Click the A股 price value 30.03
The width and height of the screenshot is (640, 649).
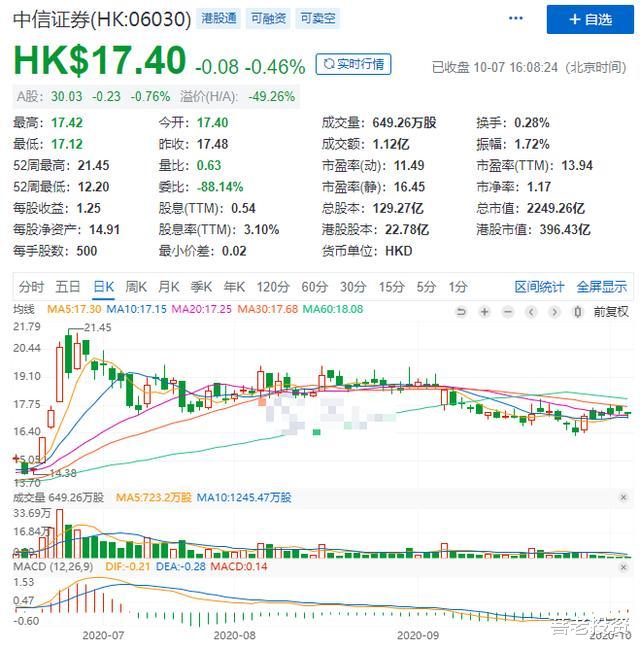pyautogui.click(x=67, y=96)
